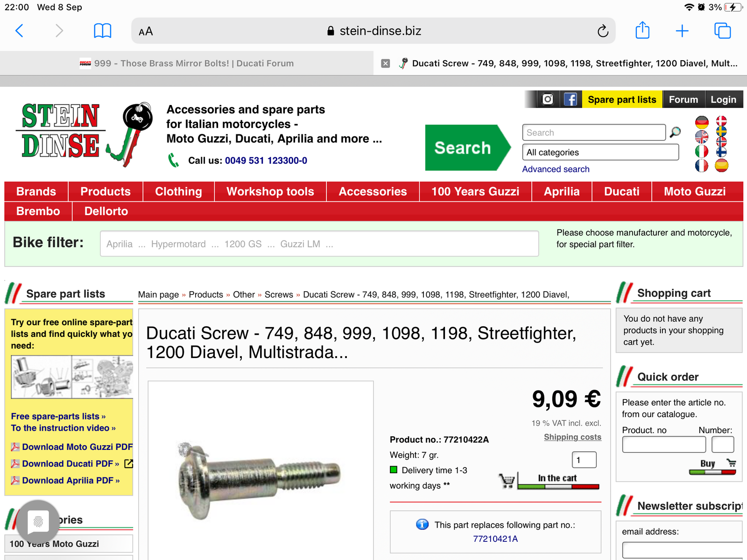Switch language with the German flag
The image size is (747, 560).
(702, 123)
